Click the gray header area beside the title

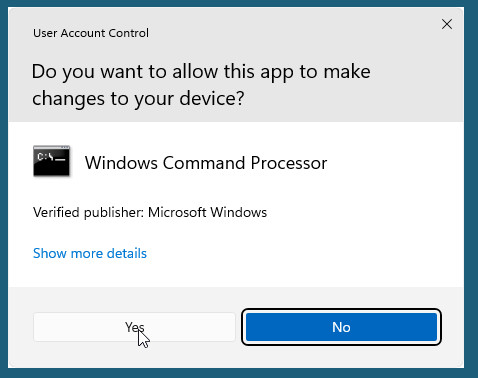click(283, 33)
